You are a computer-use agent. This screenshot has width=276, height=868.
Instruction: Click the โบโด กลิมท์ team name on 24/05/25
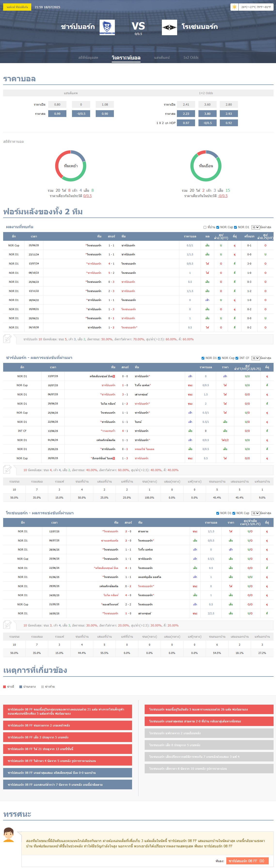click(x=111, y=595)
